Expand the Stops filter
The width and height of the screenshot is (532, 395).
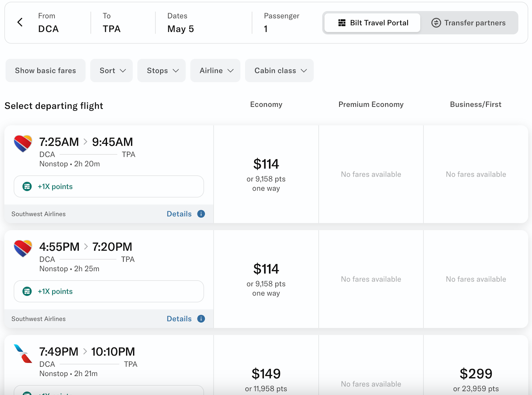click(x=162, y=71)
